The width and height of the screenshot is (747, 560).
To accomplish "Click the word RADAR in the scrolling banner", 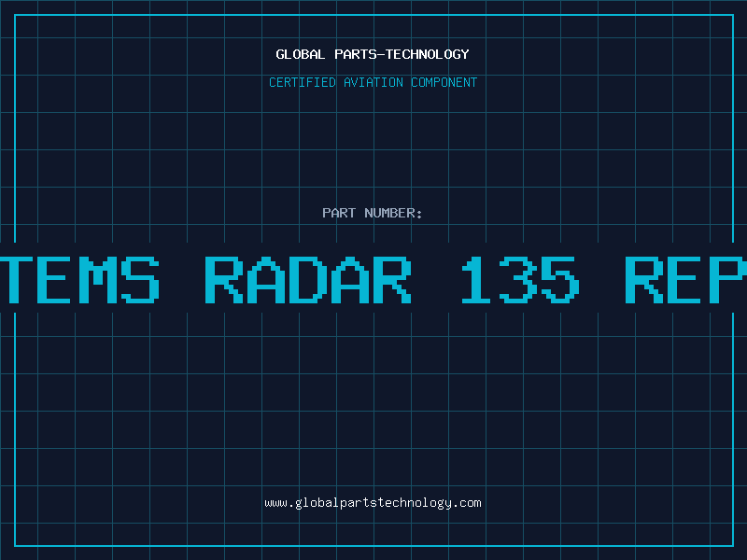I will pos(308,280).
